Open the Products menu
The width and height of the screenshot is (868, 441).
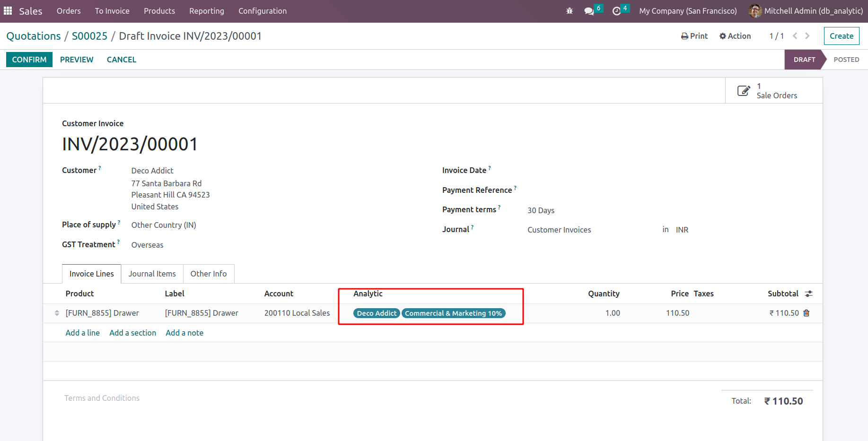[159, 11]
